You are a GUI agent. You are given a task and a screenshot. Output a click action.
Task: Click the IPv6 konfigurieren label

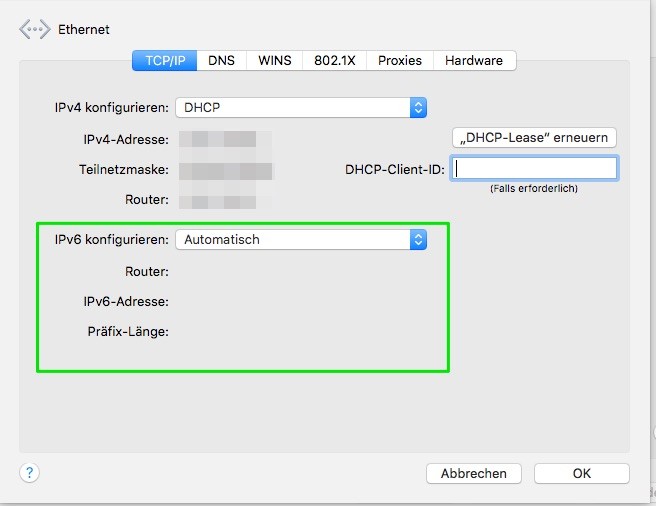(112, 239)
